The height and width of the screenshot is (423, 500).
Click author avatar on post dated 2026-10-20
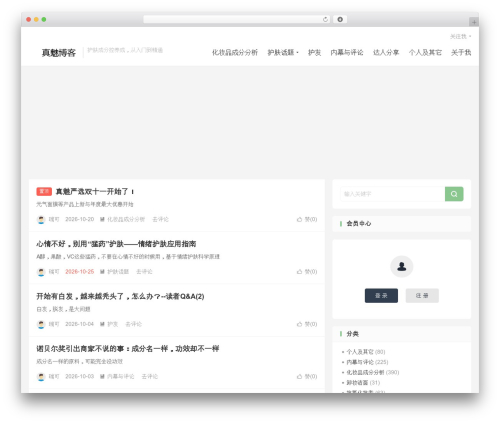pos(41,220)
